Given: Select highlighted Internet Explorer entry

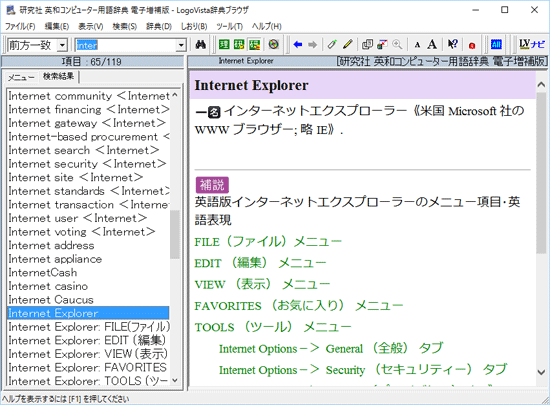Looking at the screenshot, I should (x=88, y=313).
